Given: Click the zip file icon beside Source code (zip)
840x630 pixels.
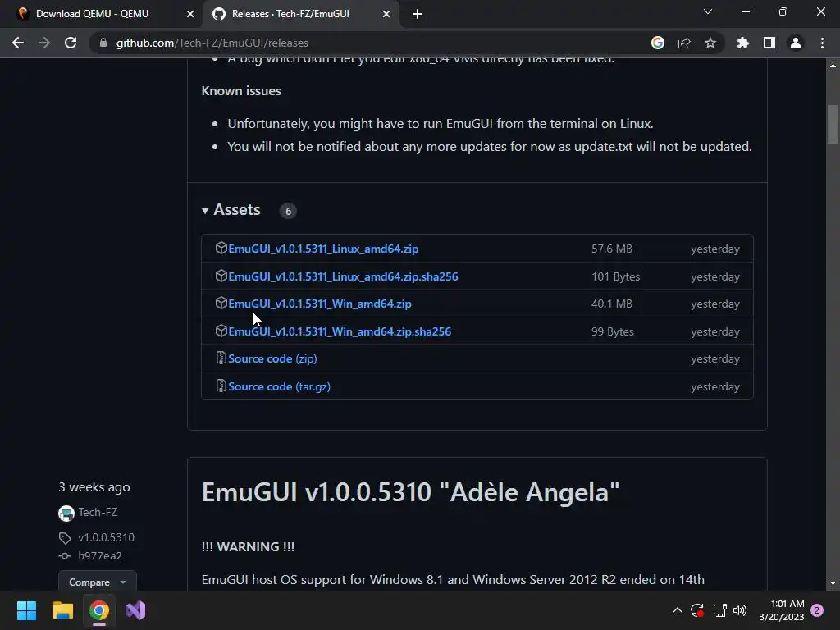Looking at the screenshot, I should [221, 358].
